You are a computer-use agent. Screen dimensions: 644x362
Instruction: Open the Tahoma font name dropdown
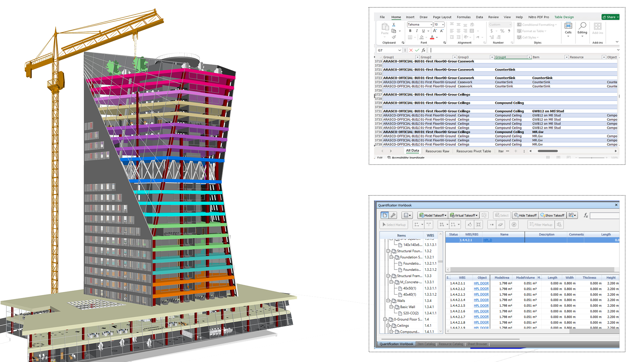(x=431, y=24)
